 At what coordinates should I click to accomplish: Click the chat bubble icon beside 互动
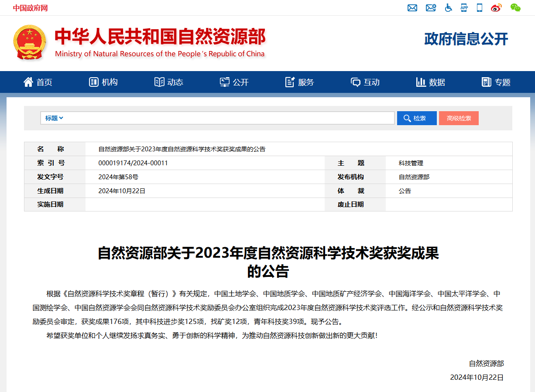356,82
